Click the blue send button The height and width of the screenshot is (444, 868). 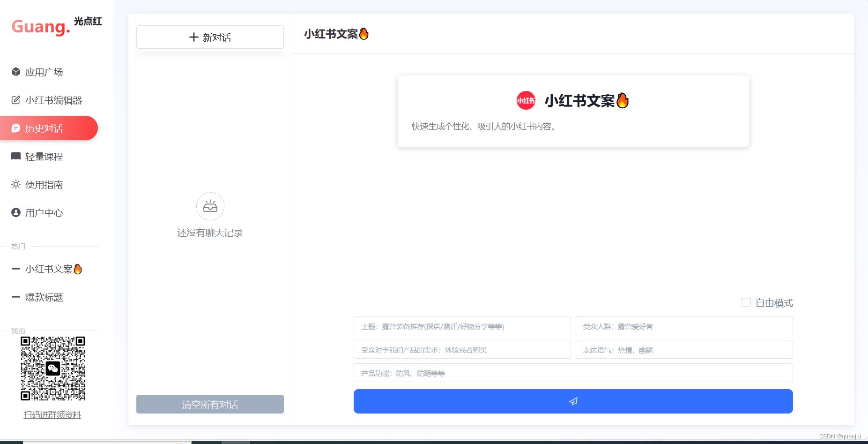coord(573,401)
